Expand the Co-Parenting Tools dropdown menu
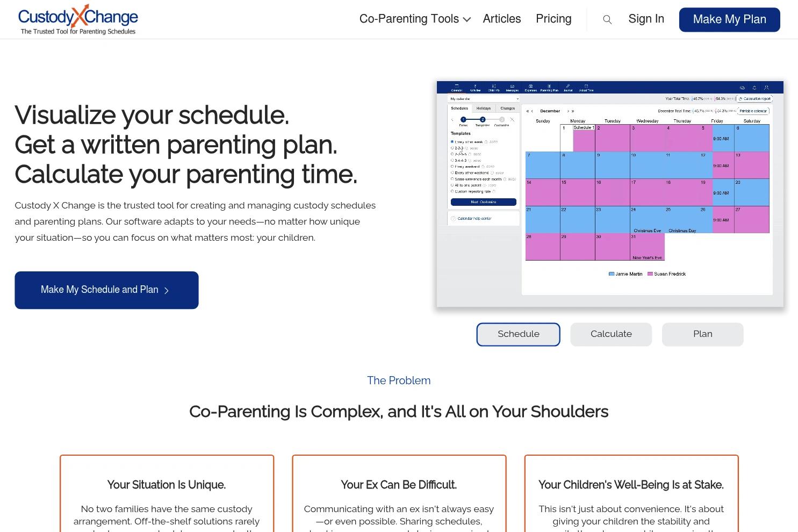798x532 pixels. [415, 19]
